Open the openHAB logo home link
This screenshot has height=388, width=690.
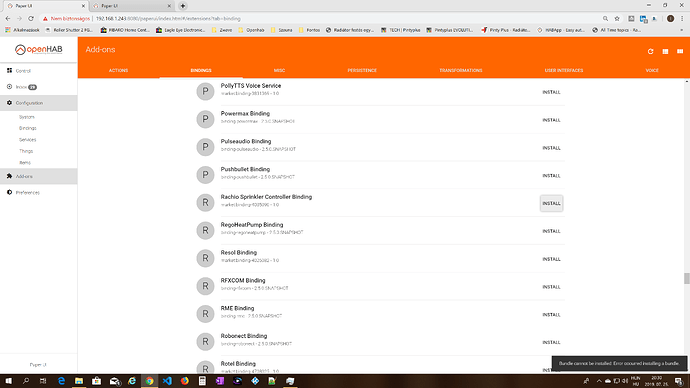[x=39, y=50]
